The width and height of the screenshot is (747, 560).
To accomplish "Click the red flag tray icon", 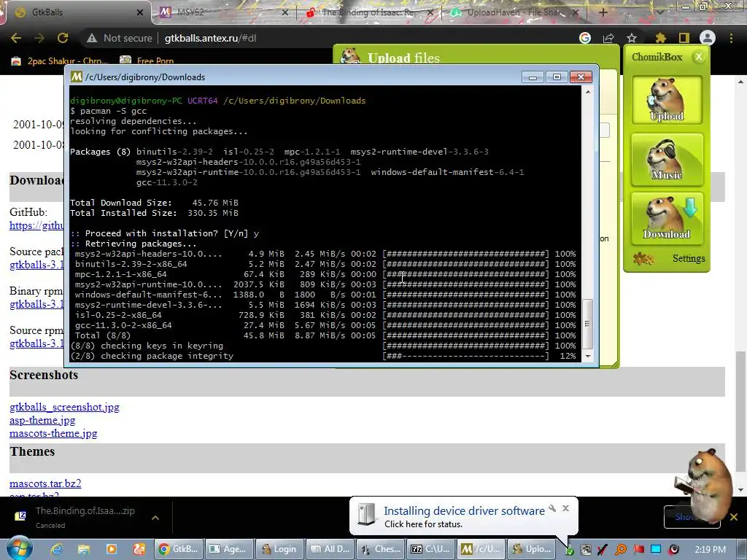I will pyautogui.click(x=638, y=550).
